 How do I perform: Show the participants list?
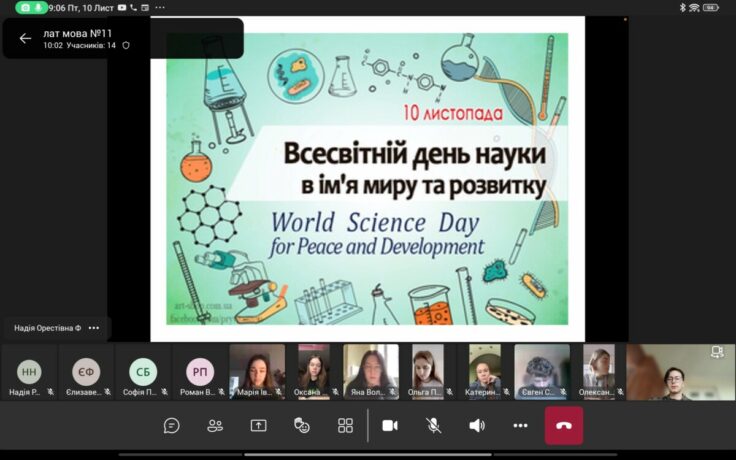coord(215,425)
